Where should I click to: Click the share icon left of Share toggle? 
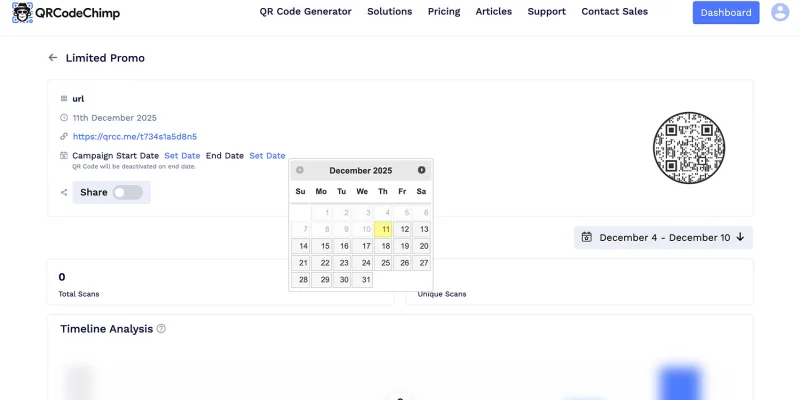click(64, 192)
